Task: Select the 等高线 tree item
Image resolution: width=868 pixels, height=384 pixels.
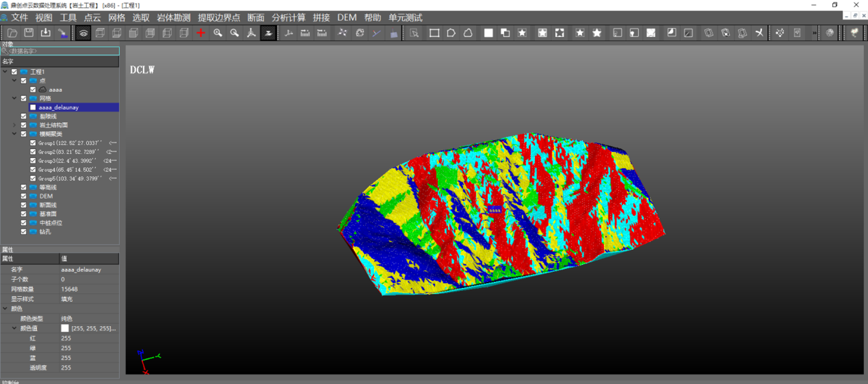Action: point(48,187)
